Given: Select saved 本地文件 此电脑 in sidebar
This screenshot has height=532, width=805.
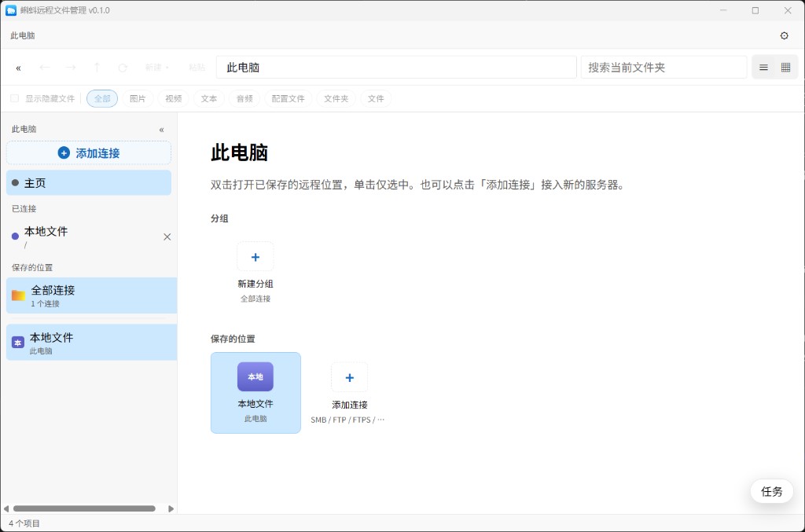Looking at the screenshot, I should click(x=91, y=342).
